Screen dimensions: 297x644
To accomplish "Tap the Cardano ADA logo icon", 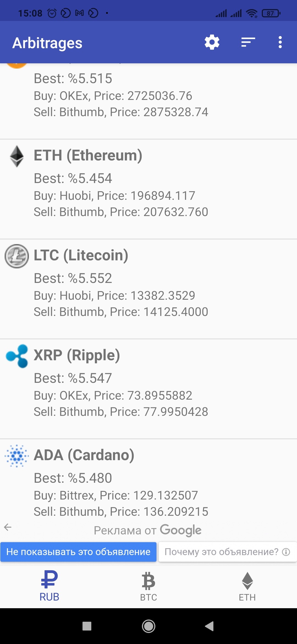I will (17, 456).
